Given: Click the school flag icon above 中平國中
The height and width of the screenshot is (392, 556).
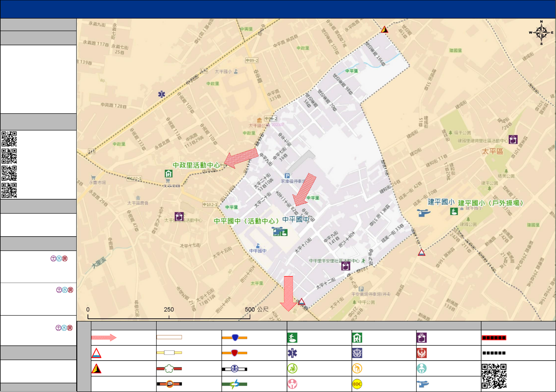Looking at the screenshot, I should [258, 246].
